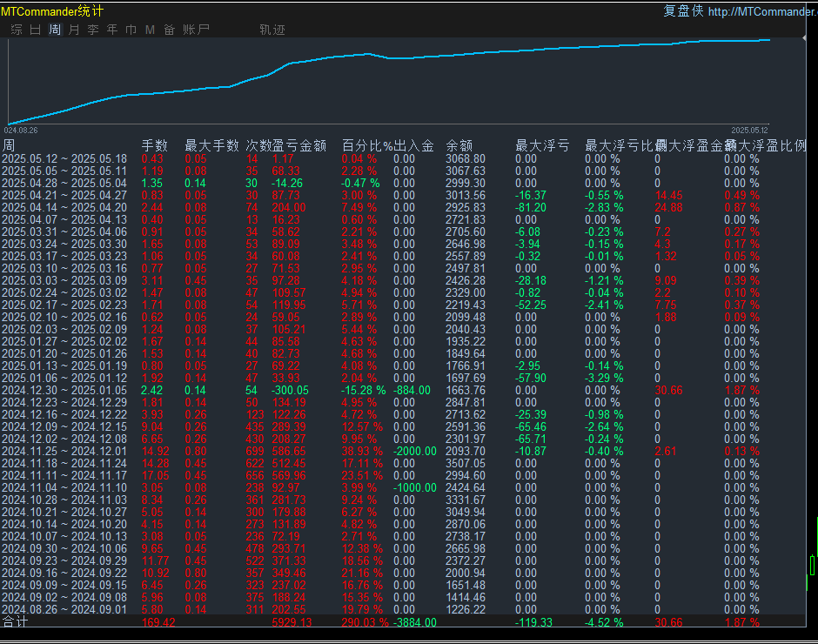Click the 出入金 column header
Image resolution: width=818 pixels, height=644 pixels.
[x=413, y=145]
